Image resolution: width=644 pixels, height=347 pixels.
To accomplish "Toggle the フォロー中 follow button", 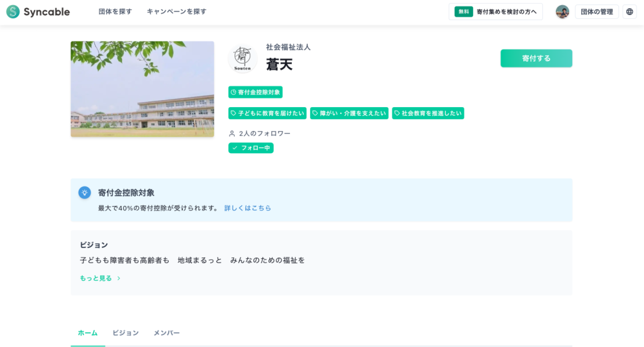I will coord(251,148).
